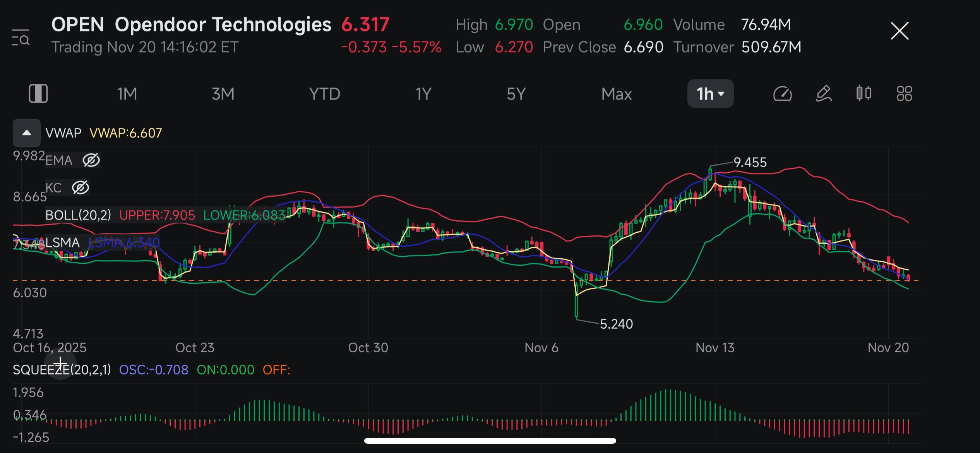Click the current price 6.317

pos(365,24)
